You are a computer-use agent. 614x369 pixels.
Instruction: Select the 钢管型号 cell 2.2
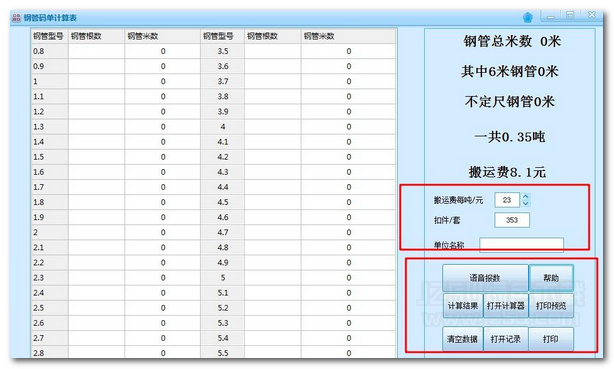point(49,262)
